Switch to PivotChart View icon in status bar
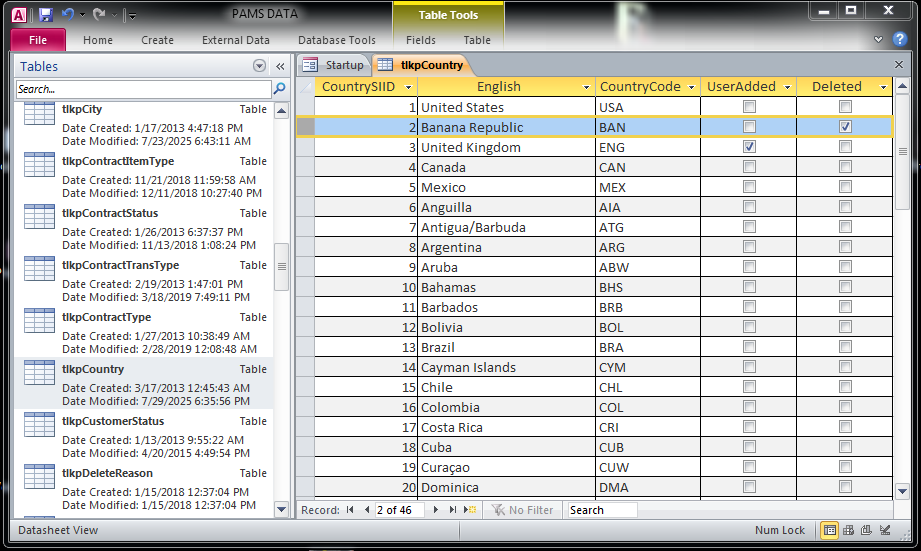The height and width of the screenshot is (551, 921). tap(866, 530)
